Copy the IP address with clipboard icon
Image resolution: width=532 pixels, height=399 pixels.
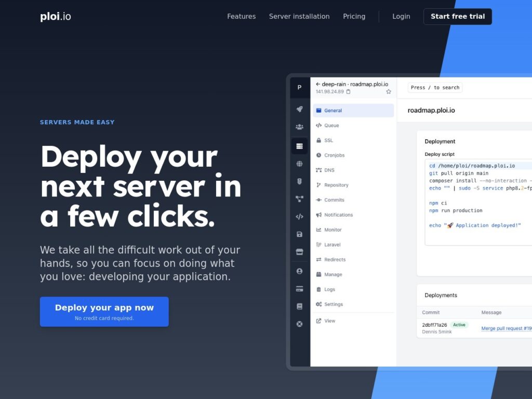click(348, 92)
